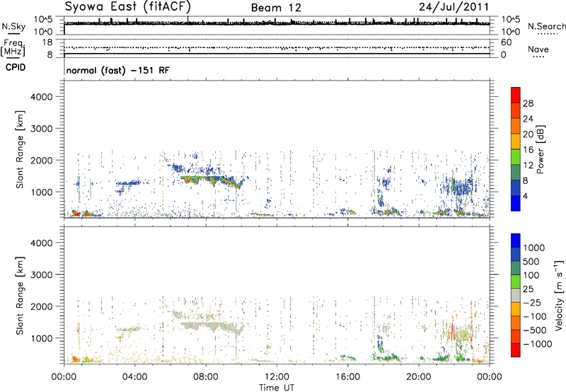Select the 'Beam 12' header text

(276, 8)
